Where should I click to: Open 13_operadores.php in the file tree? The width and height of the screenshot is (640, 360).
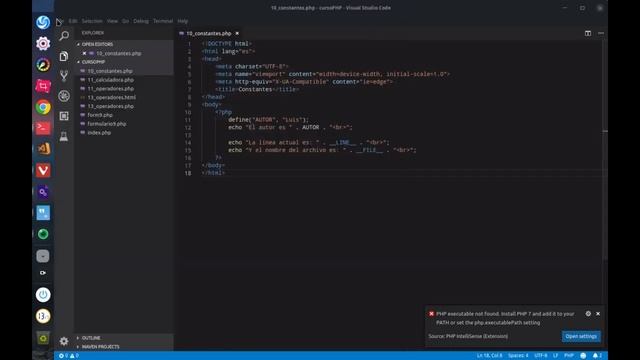(x=111, y=106)
